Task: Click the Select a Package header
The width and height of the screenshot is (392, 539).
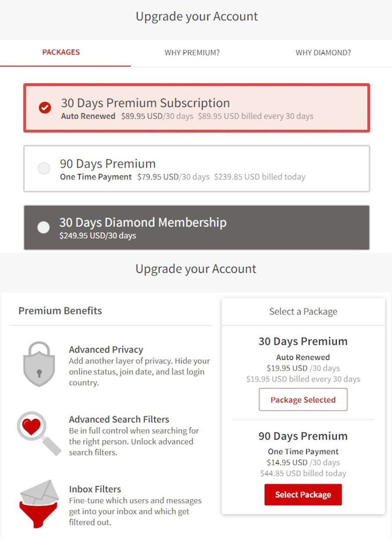Action: [x=303, y=312]
